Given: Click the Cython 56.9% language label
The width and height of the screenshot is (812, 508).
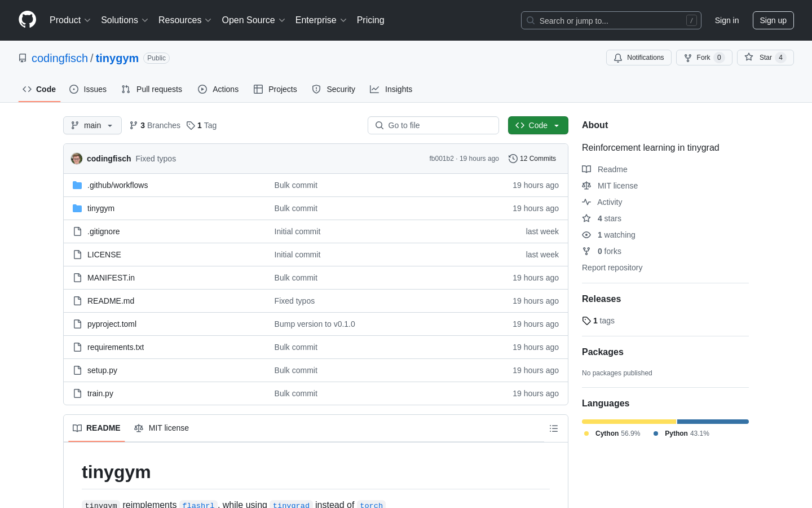Looking at the screenshot, I should pyautogui.click(x=612, y=433).
